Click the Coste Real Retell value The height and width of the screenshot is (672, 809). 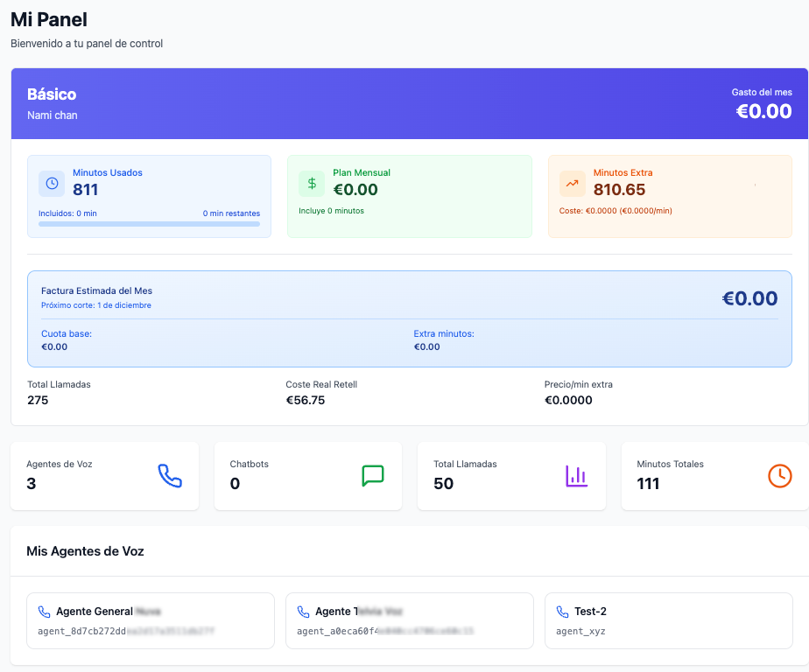pos(306,400)
